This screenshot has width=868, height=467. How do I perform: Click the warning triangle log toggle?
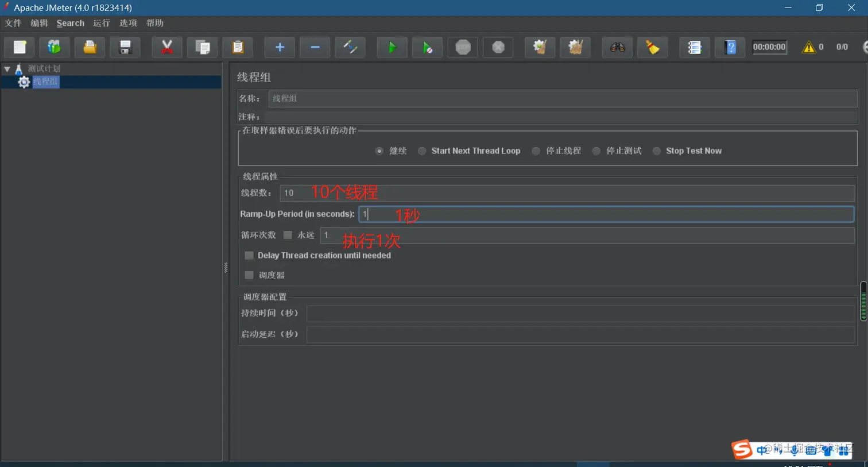(x=809, y=47)
